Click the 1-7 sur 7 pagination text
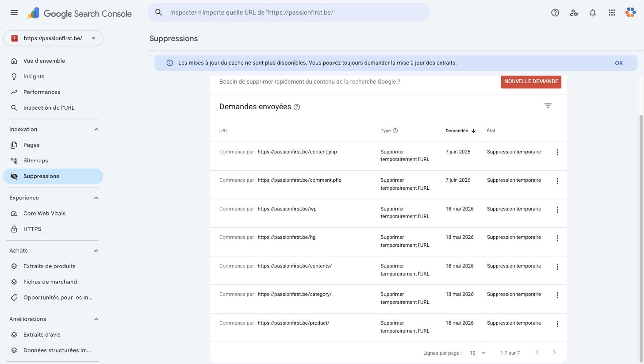 510,353
